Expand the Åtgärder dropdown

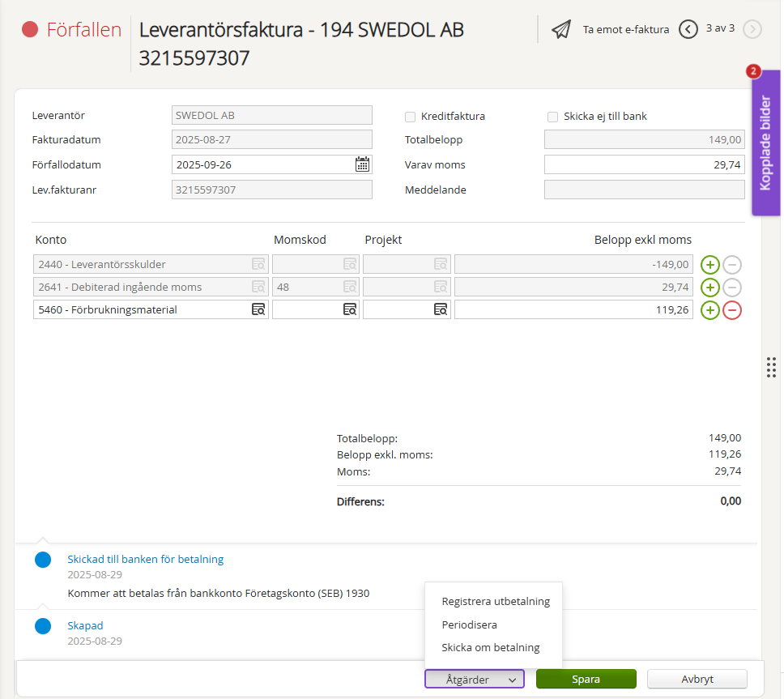(x=475, y=680)
